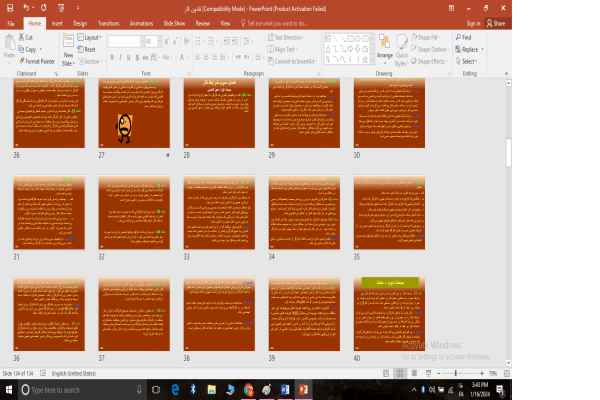The image size is (600, 400).
Task: Open the Transitions ribbon tab
Action: tap(110, 21)
